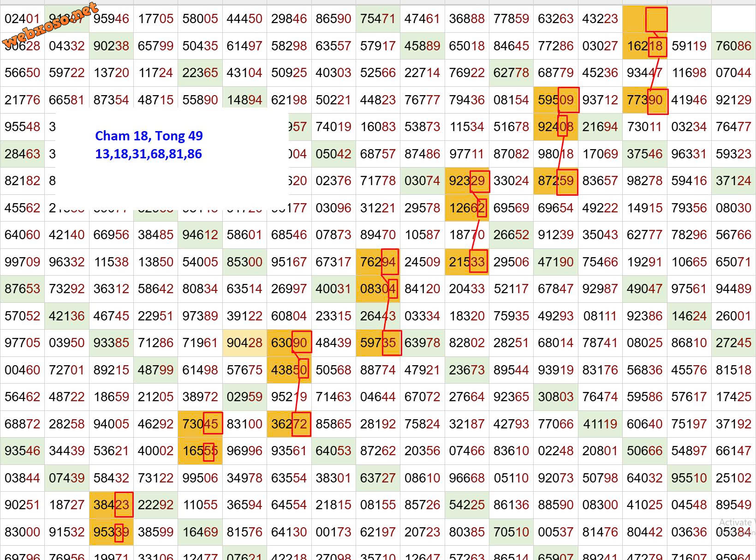The height and width of the screenshot is (560, 756).
Task: Click the orange cell with 87259
Action: [555, 181]
